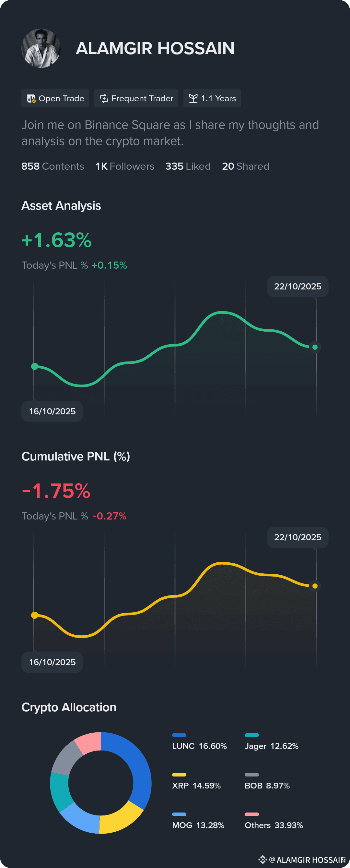Click the Binance logo in the watermark

(263, 860)
